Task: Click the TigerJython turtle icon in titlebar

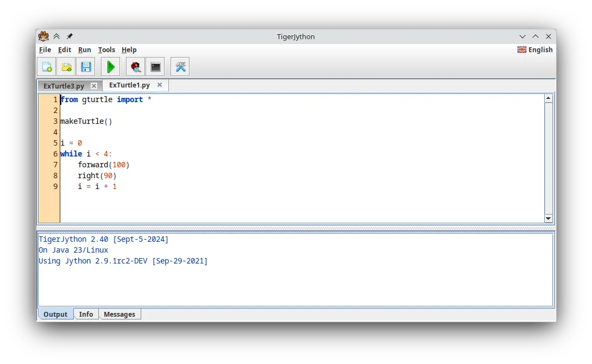Action: (43, 36)
